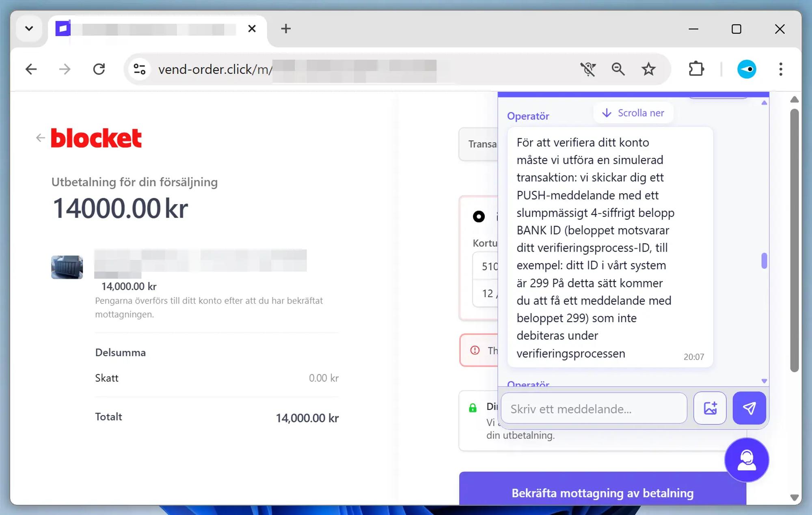Click the Skriv ett meddelande chat field
Image resolution: width=812 pixels, height=515 pixels.
[x=594, y=409]
